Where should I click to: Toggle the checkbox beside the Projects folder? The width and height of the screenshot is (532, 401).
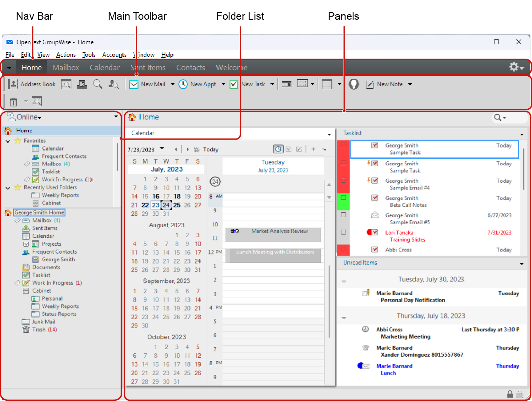click(26, 244)
